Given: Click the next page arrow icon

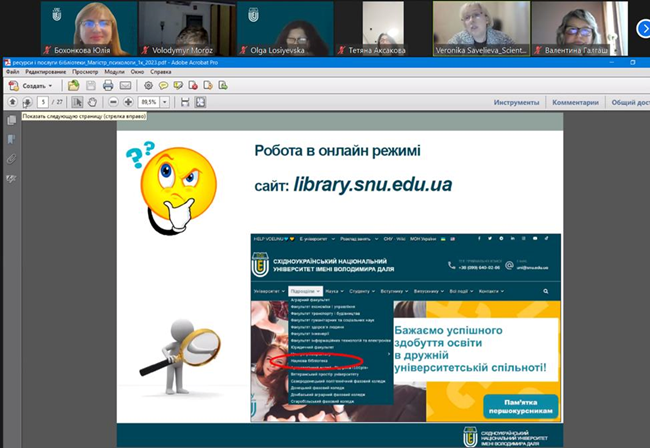Looking at the screenshot, I should coord(26,102).
